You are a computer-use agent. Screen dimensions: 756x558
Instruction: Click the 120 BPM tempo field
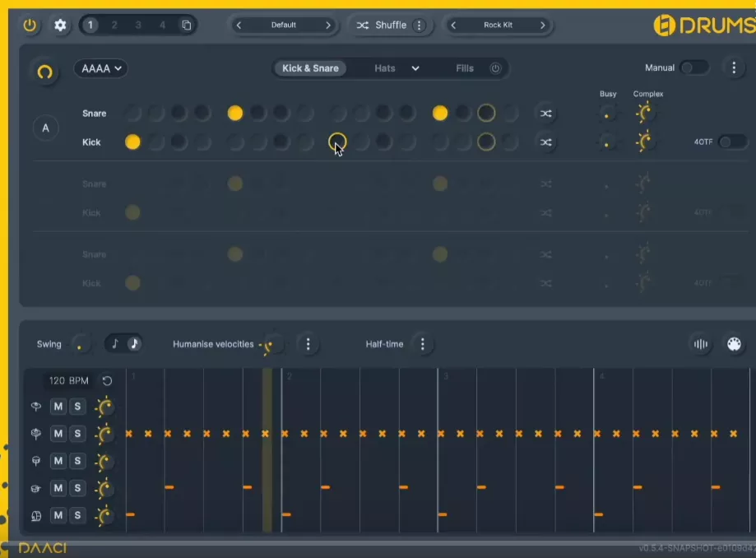[x=69, y=381]
